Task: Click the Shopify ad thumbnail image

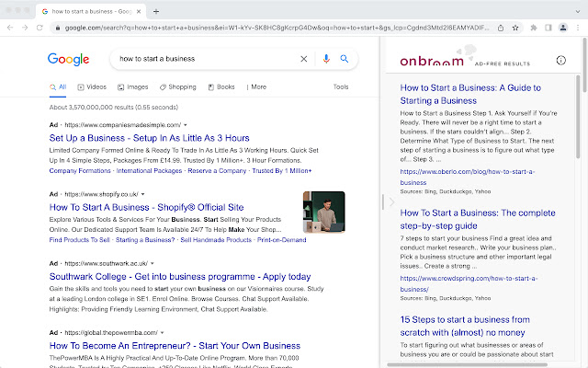Action: 324,213
